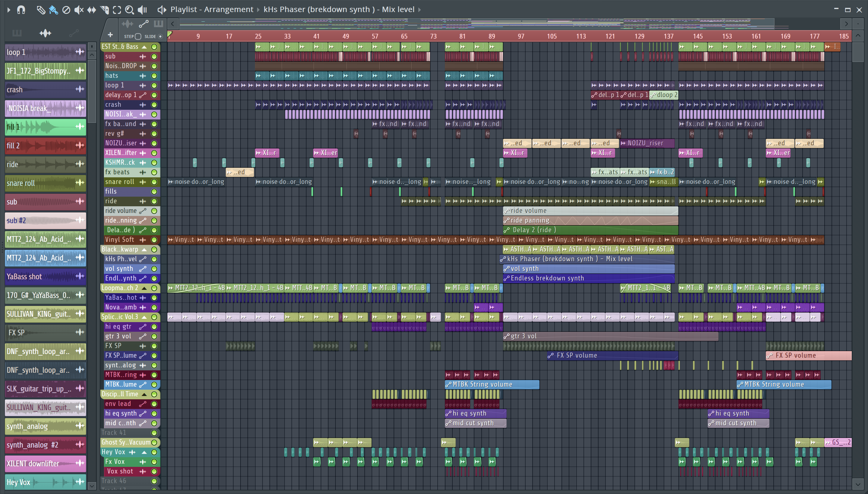The image size is (868, 494).
Task: Jump to bar 145 on the timeline
Action: (697, 36)
